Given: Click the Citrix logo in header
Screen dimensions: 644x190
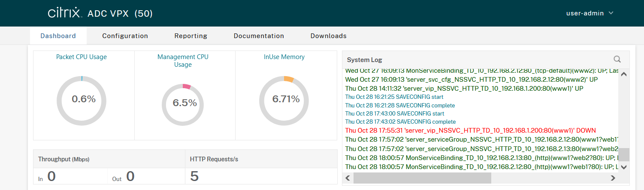Looking at the screenshot, I should 64,13.
